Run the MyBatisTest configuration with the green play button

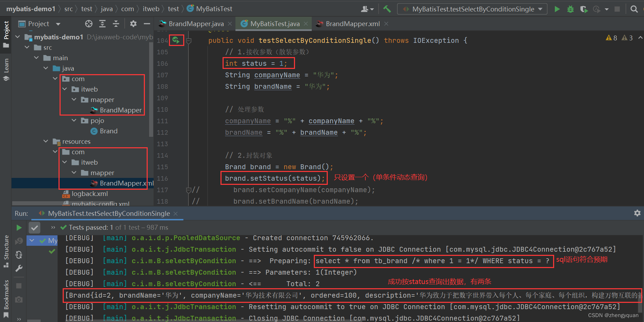pos(557,9)
